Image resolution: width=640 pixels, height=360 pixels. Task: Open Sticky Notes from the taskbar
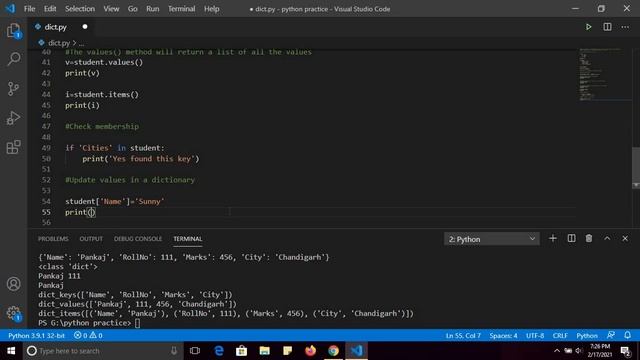point(287,351)
